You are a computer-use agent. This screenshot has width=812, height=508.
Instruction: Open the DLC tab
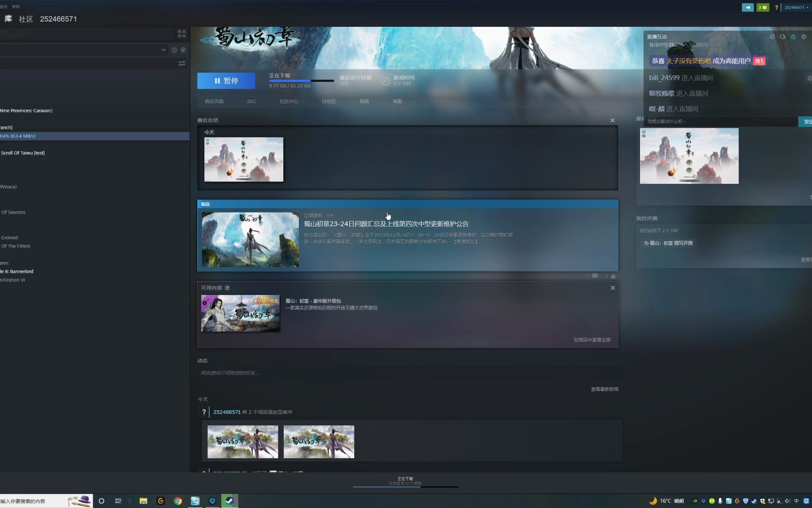(251, 102)
